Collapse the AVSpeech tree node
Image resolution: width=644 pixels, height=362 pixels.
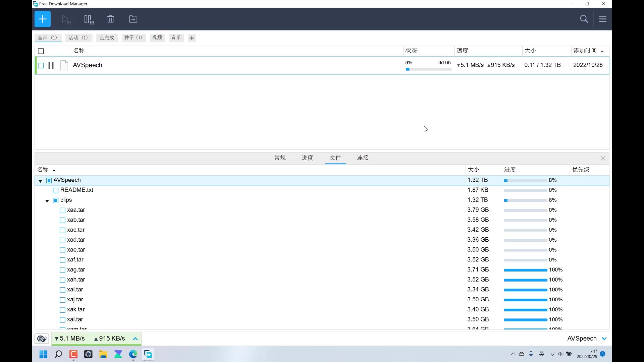point(40,181)
